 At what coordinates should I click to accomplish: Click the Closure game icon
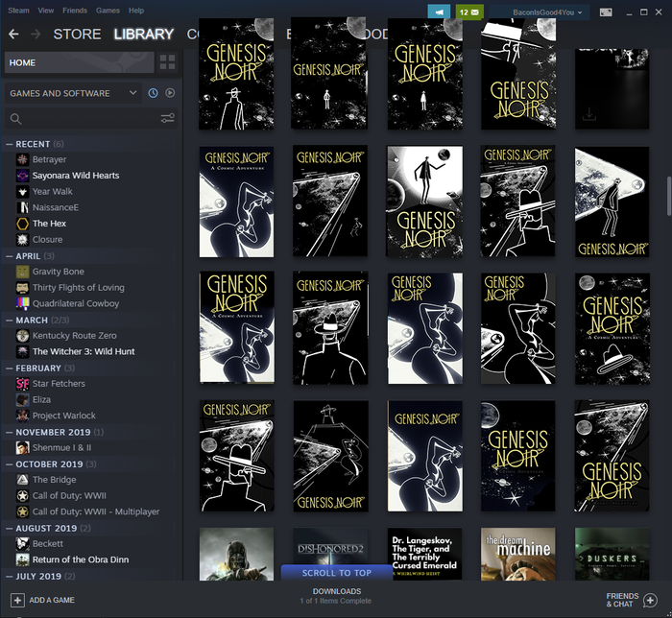pyautogui.click(x=23, y=239)
